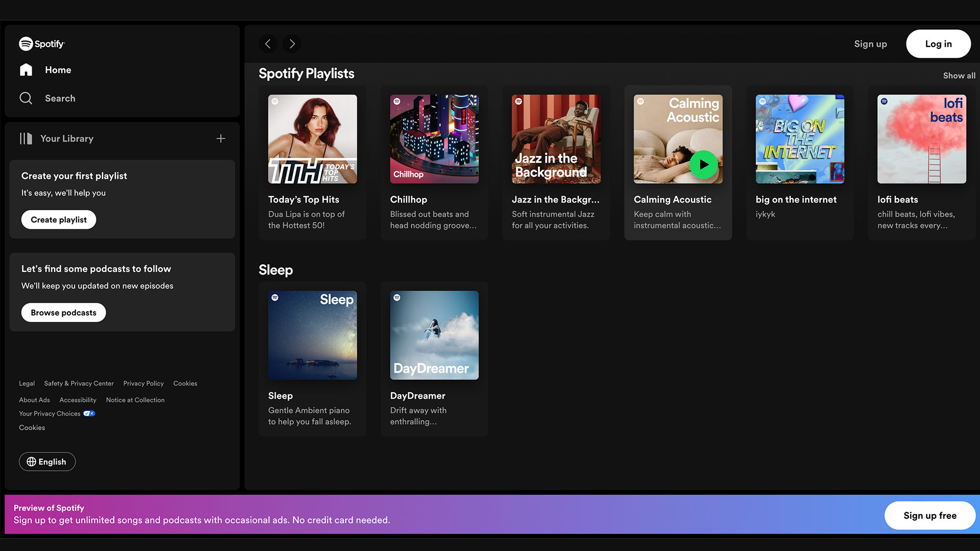Open the Sleep playlist cover

(312, 335)
